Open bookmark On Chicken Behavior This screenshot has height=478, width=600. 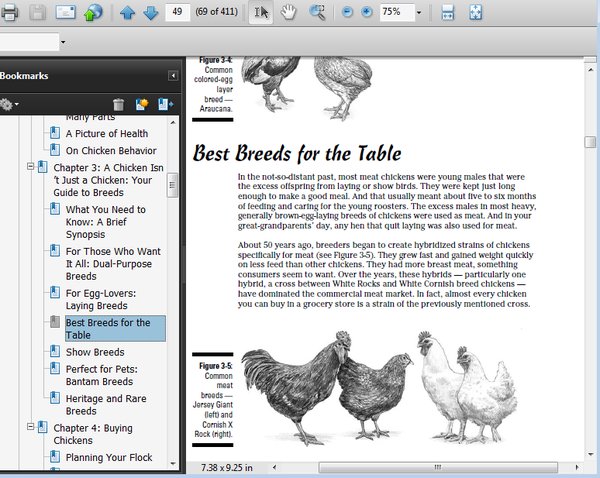click(111, 151)
